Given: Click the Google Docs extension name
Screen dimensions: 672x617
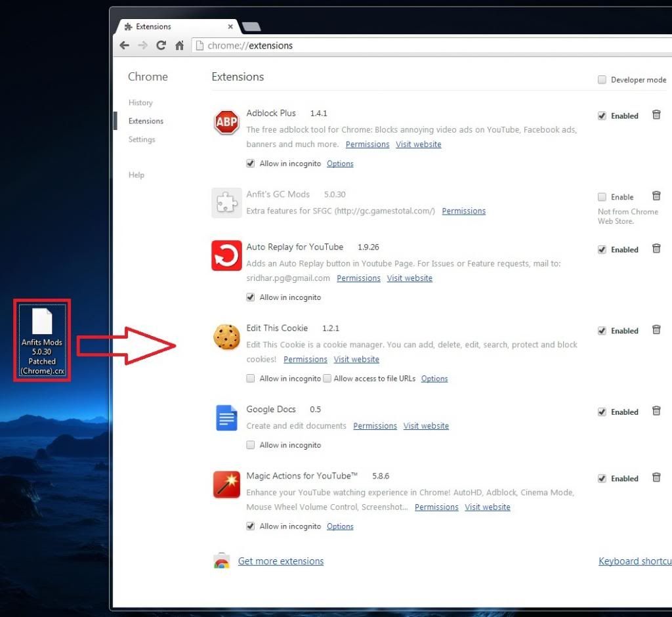Looking at the screenshot, I should click(x=271, y=410).
